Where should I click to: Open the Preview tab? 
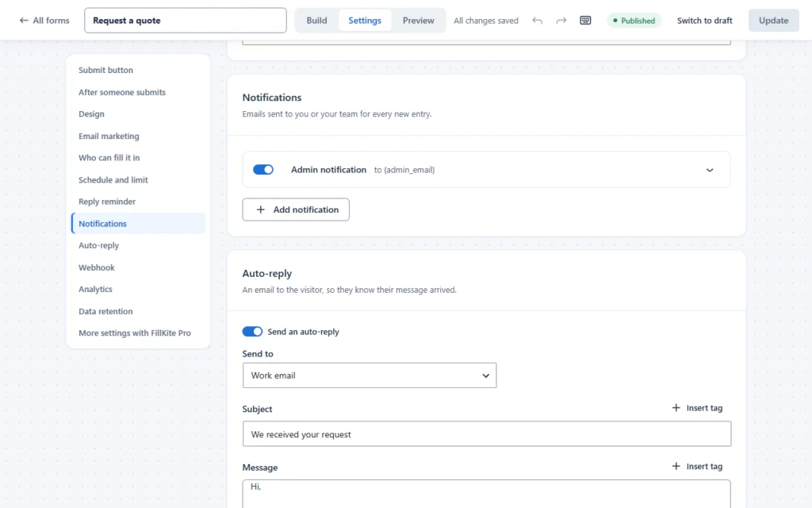(419, 21)
